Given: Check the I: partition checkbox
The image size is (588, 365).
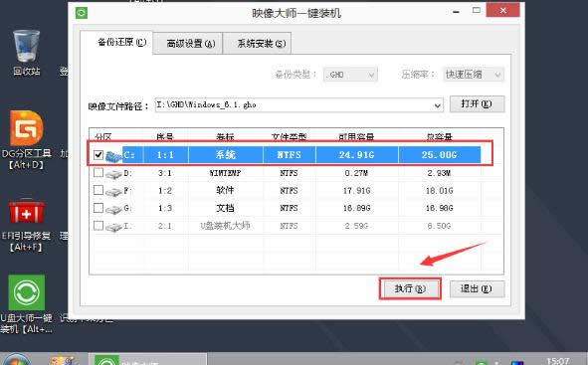Looking at the screenshot, I should [98, 226].
